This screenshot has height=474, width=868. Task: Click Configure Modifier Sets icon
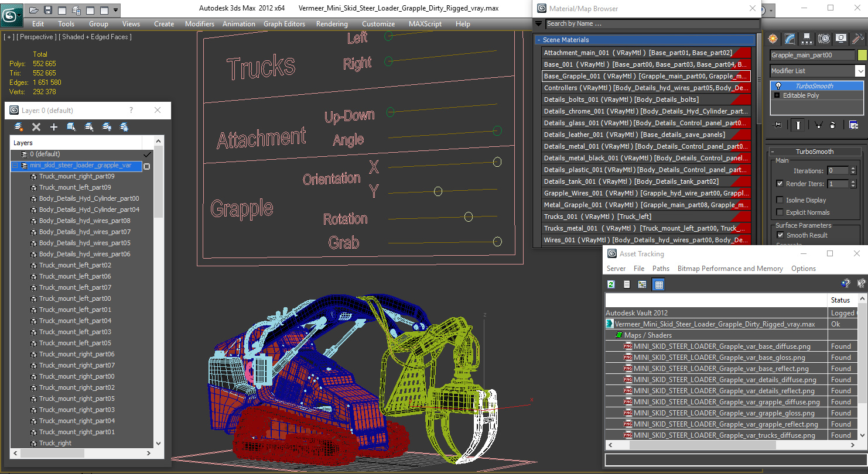pos(853,125)
